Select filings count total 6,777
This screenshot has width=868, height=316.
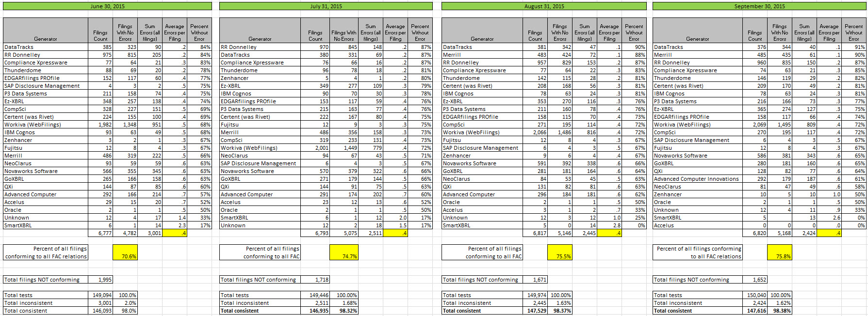(x=100, y=233)
